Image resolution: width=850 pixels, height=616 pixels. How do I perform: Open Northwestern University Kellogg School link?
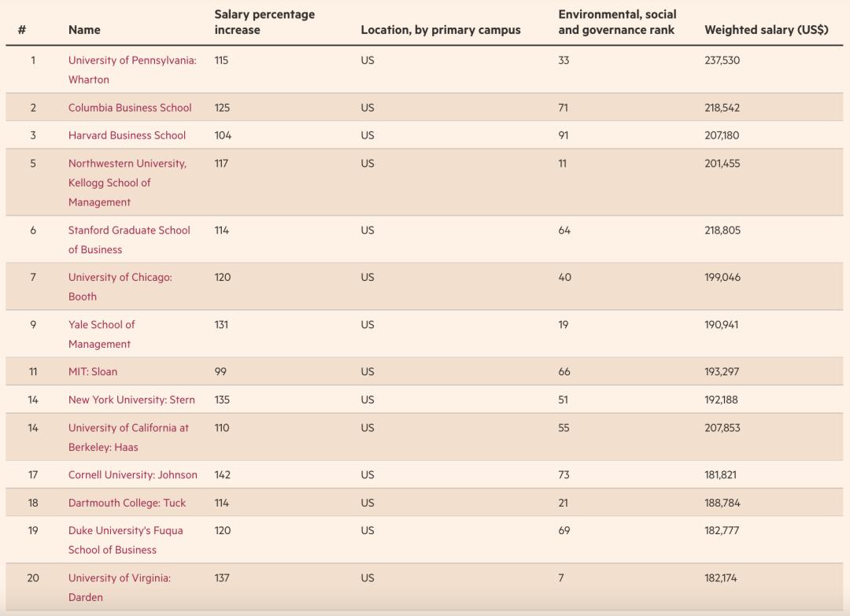[127, 164]
